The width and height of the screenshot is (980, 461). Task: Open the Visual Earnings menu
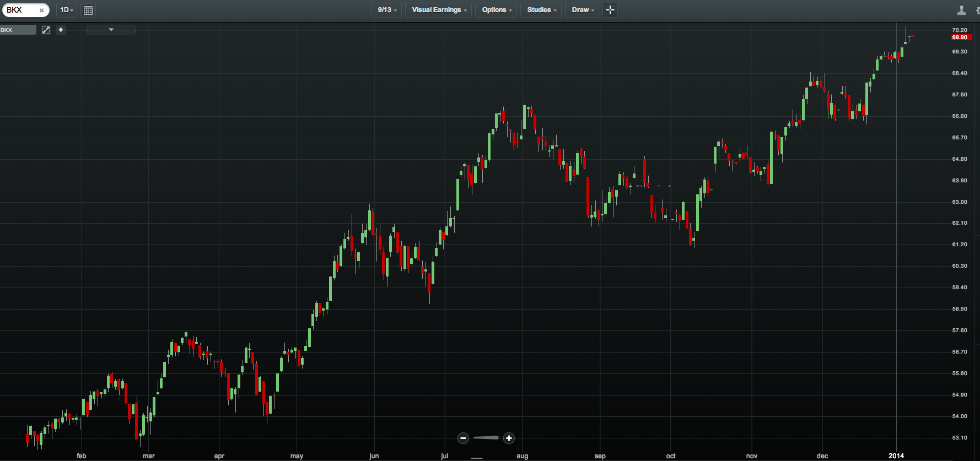click(439, 10)
